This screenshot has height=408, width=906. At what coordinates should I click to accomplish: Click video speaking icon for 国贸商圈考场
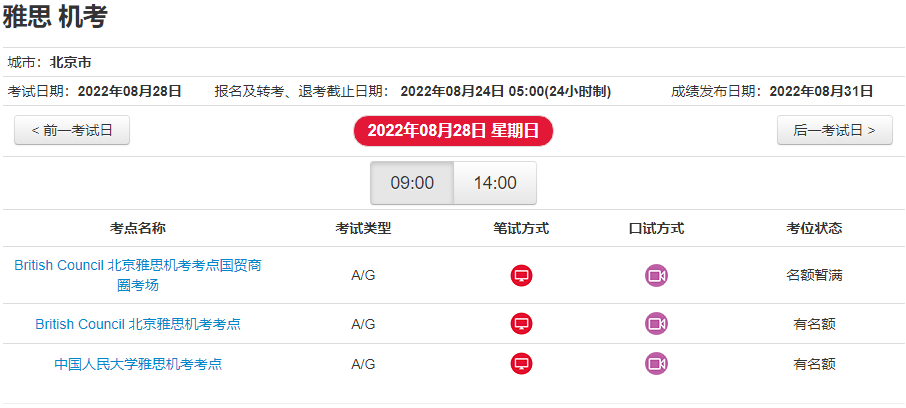point(656,276)
